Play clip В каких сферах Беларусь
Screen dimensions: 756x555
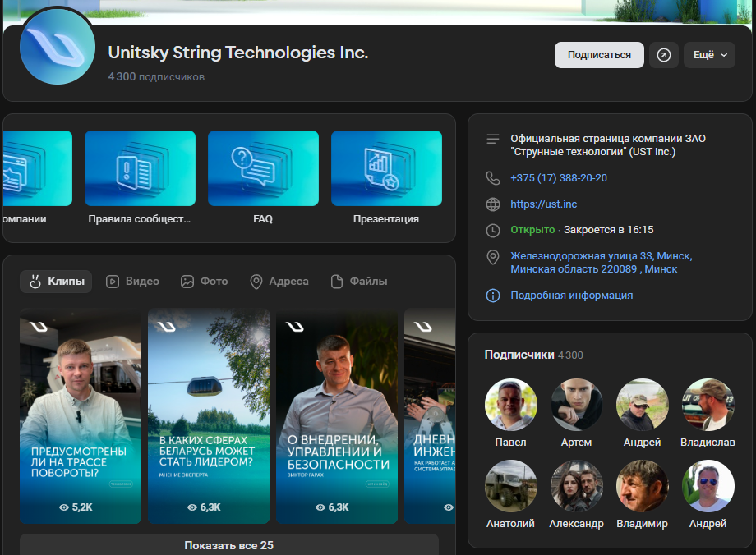pos(209,415)
